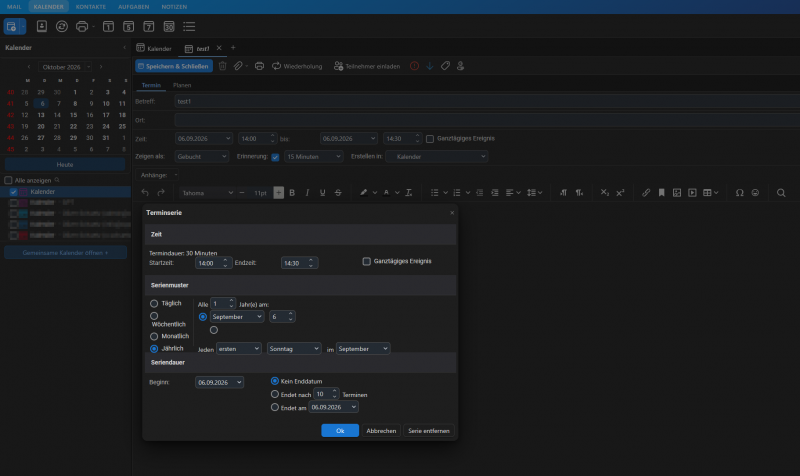Select Monatlich recurrence pattern
Viewport: 800px width, 476px height.
click(x=154, y=336)
